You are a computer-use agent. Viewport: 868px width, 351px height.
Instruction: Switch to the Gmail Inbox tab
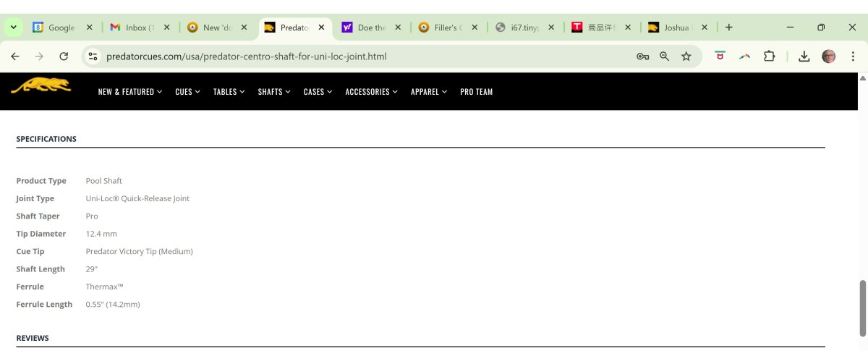click(140, 28)
